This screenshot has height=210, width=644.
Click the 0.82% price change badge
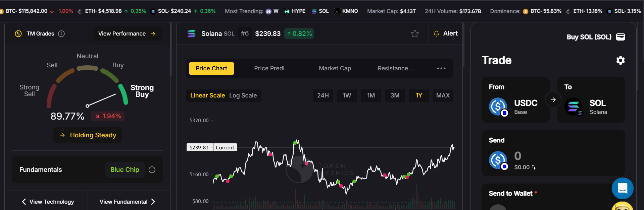(299, 33)
